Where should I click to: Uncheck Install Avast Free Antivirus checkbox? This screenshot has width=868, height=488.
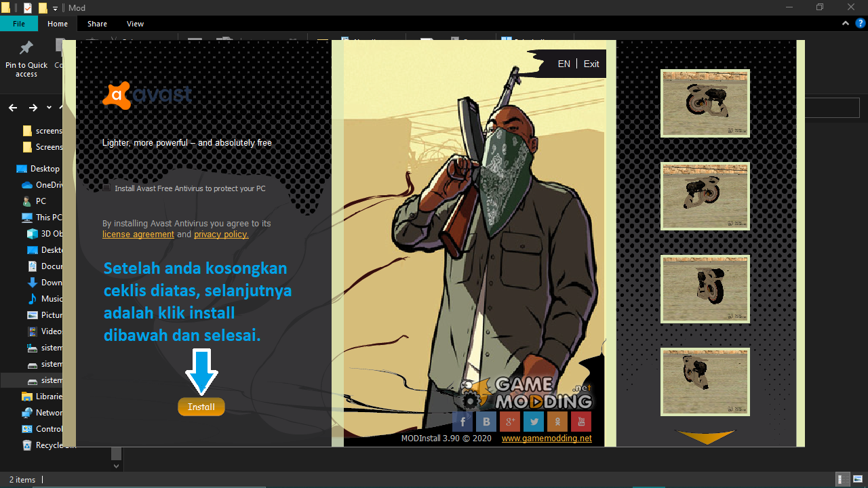[x=106, y=188]
